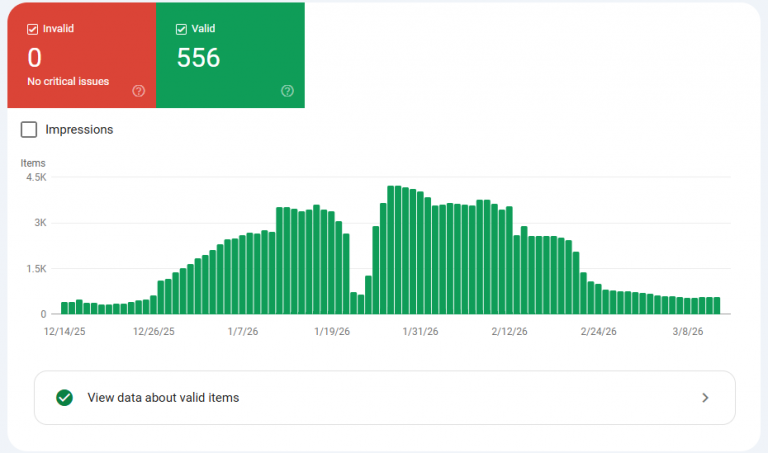Click 'No critical issues' text
This screenshot has height=453, width=768.
point(68,81)
